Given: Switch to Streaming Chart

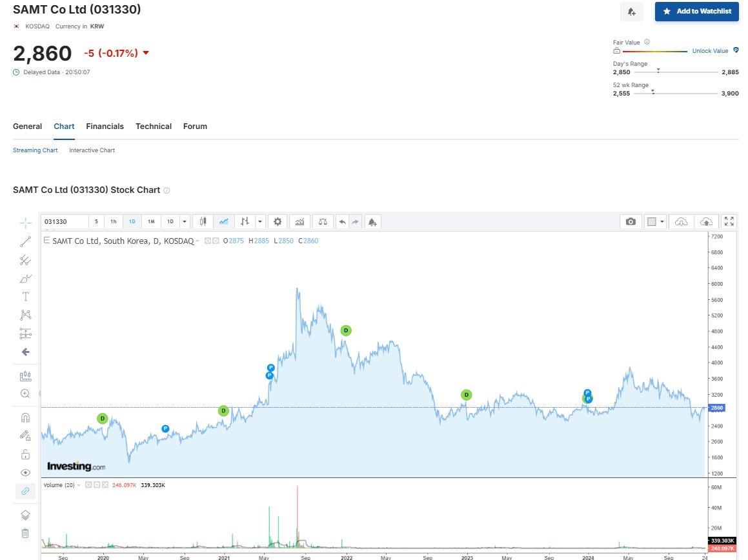Looking at the screenshot, I should [35, 150].
